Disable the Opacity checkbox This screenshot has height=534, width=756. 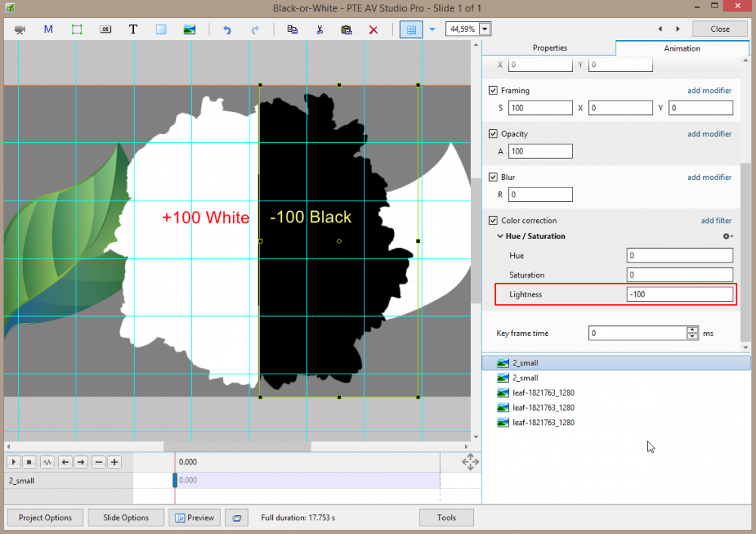coord(494,134)
